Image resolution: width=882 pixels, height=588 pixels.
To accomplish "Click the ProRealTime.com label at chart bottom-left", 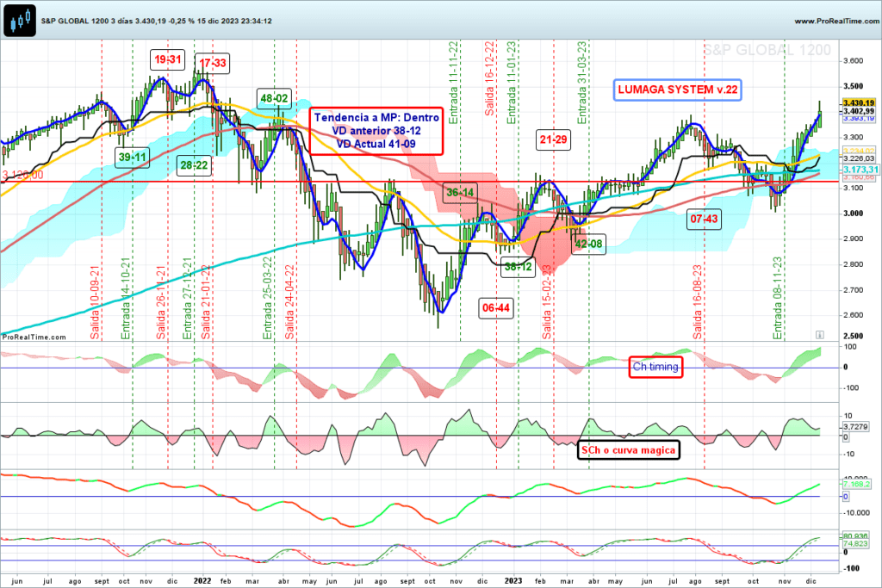I will (x=34, y=337).
